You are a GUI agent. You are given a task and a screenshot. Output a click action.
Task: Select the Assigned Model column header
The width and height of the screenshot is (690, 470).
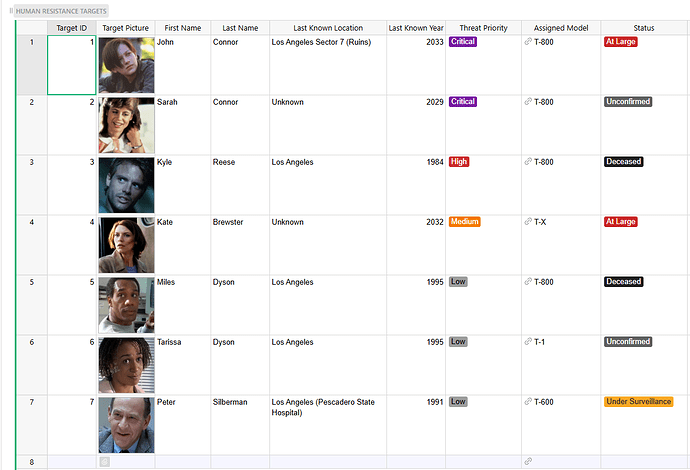point(561,28)
